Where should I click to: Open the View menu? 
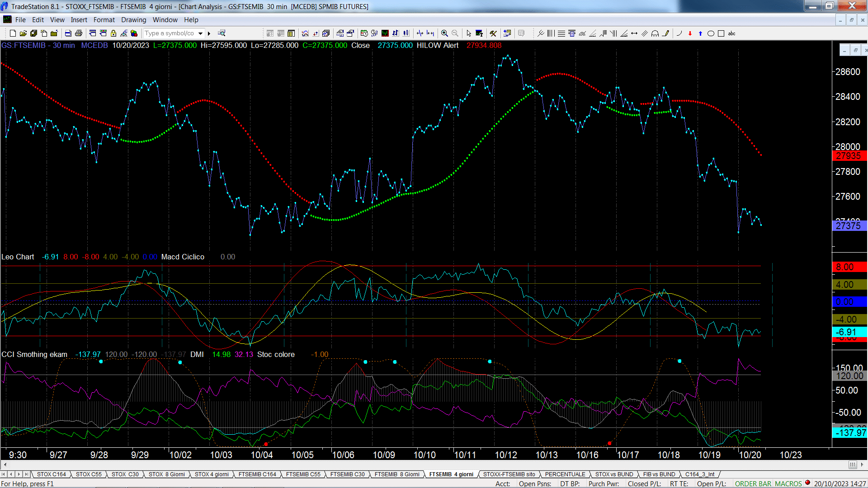(57, 20)
